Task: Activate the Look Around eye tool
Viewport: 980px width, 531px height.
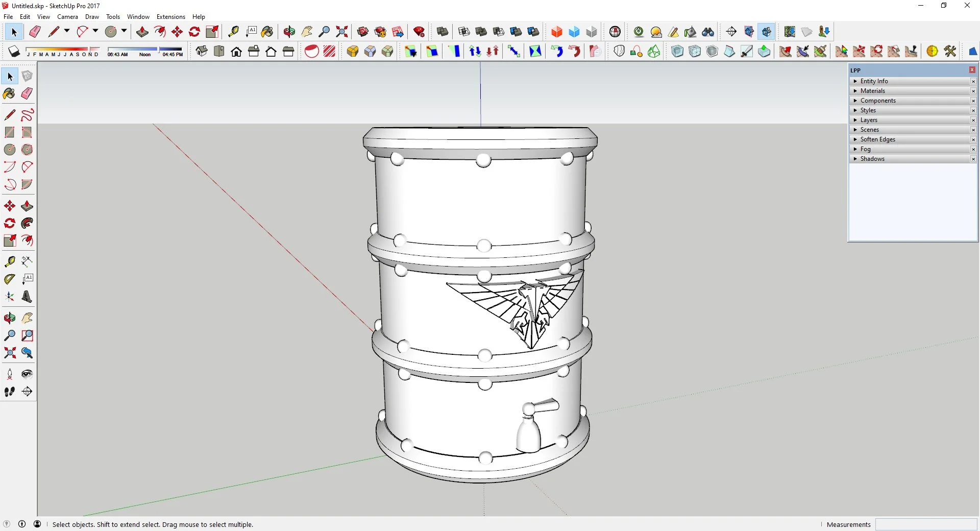Action: (27, 374)
